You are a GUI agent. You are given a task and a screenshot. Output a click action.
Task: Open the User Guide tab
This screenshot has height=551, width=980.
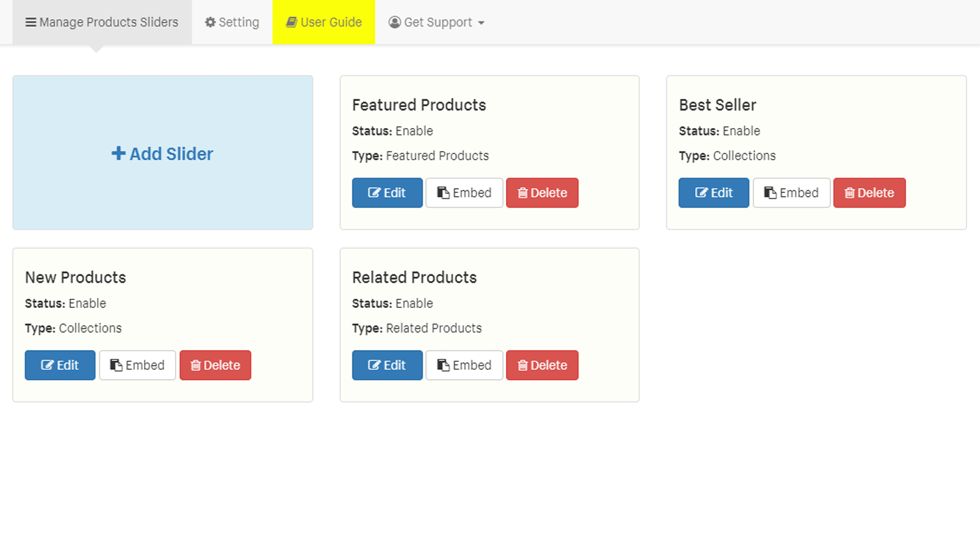pyautogui.click(x=324, y=22)
